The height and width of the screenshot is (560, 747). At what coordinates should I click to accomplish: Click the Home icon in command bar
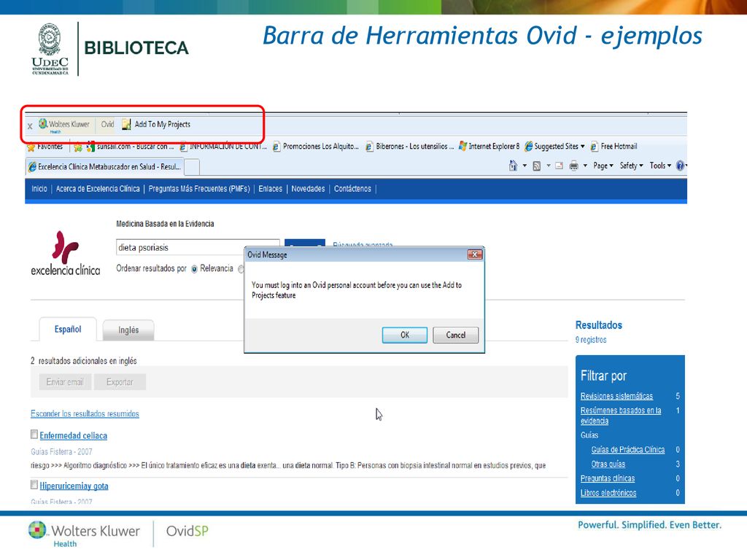[x=513, y=166]
